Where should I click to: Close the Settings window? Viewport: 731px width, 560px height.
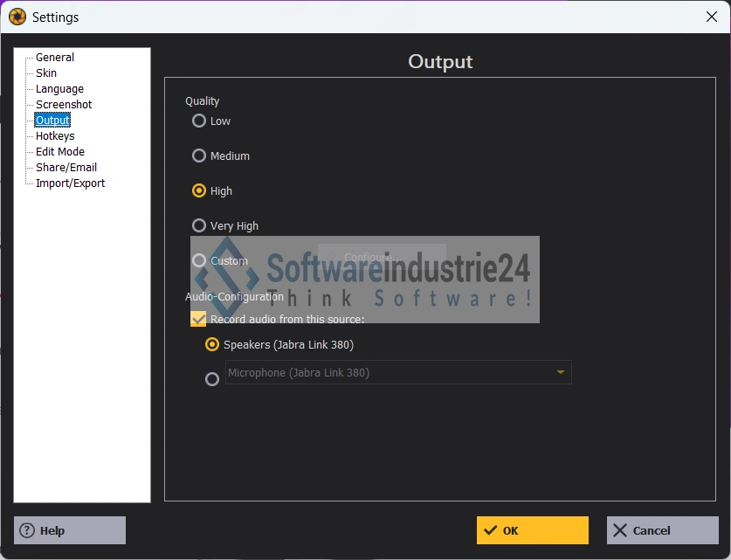pos(711,17)
